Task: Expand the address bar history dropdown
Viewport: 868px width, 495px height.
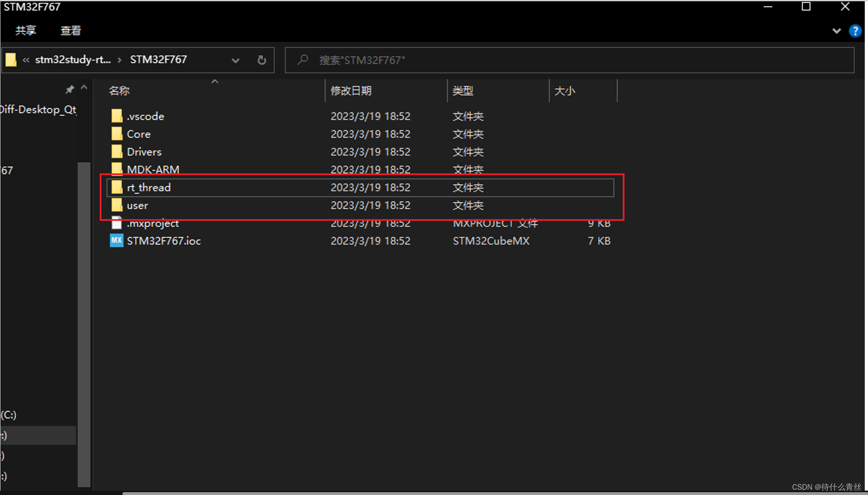Action: click(235, 60)
